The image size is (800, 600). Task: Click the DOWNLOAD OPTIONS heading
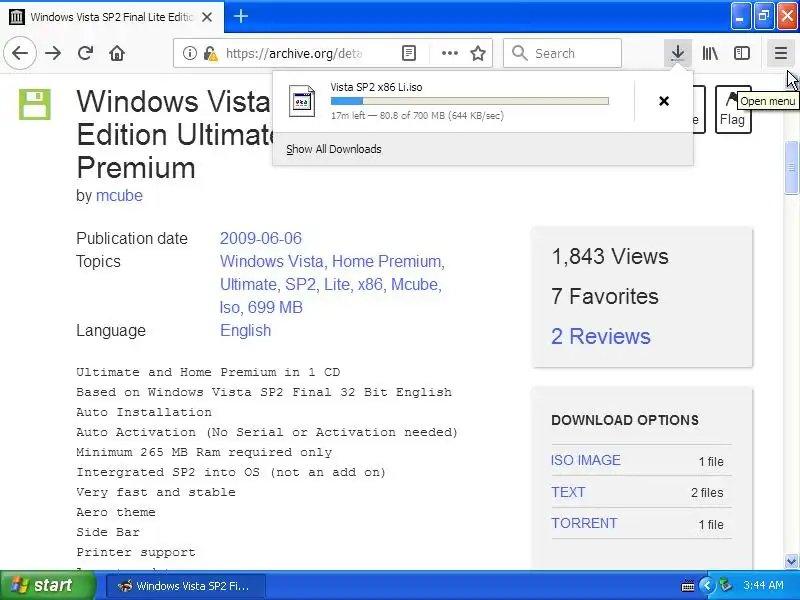pyautogui.click(x=625, y=420)
